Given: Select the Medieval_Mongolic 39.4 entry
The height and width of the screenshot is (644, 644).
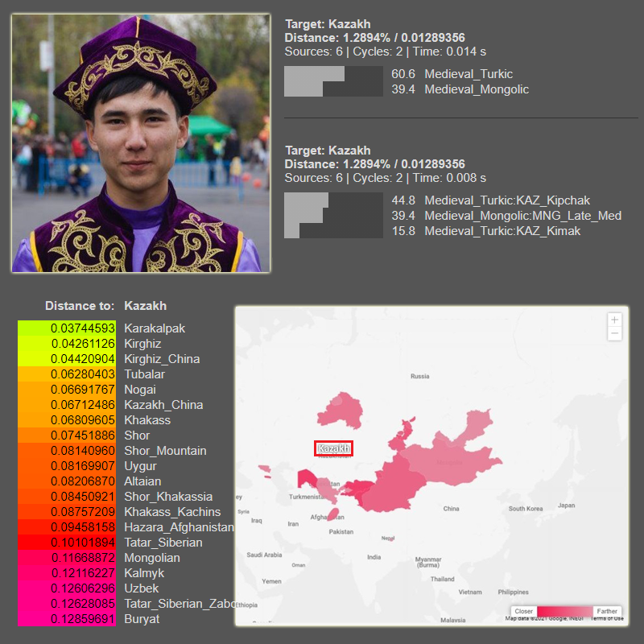Looking at the screenshot, I should tap(460, 89).
